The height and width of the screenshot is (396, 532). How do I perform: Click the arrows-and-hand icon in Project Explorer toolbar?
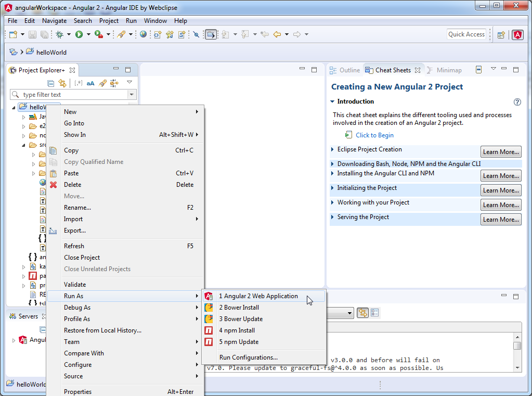(114, 83)
